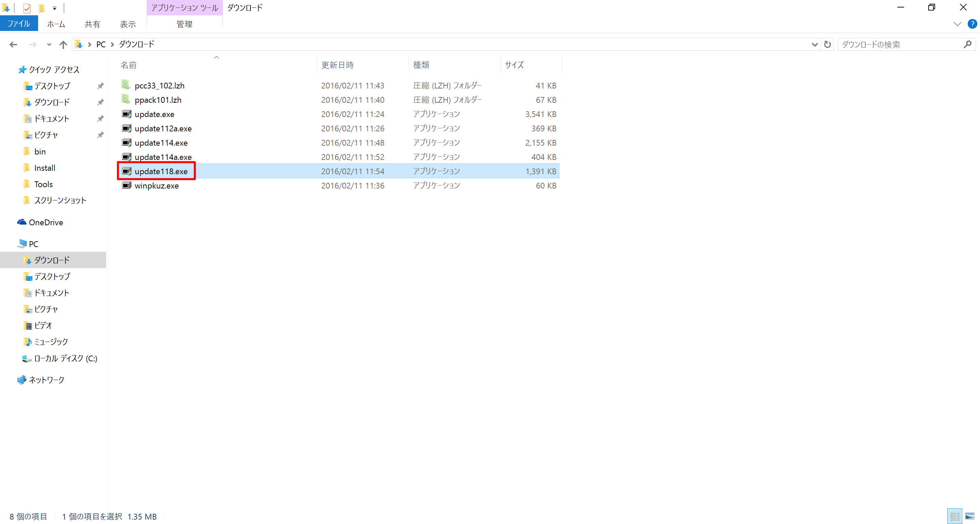Sort by the Date Modified column header
This screenshot has height=524, width=980.
click(363, 65)
